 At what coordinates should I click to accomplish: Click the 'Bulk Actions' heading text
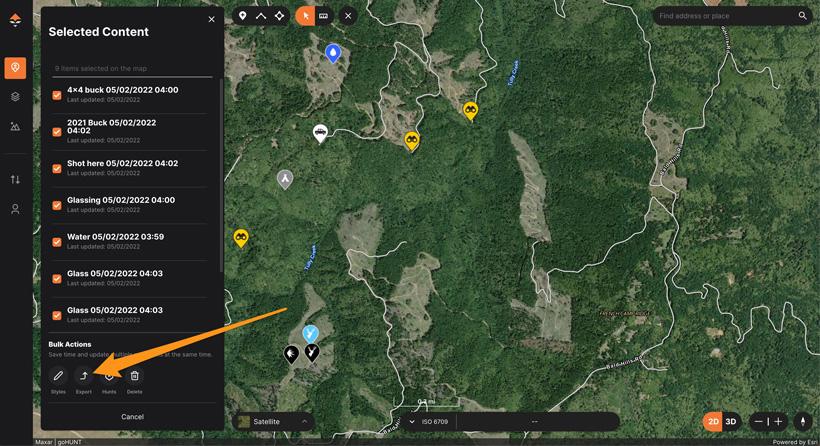(x=70, y=344)
